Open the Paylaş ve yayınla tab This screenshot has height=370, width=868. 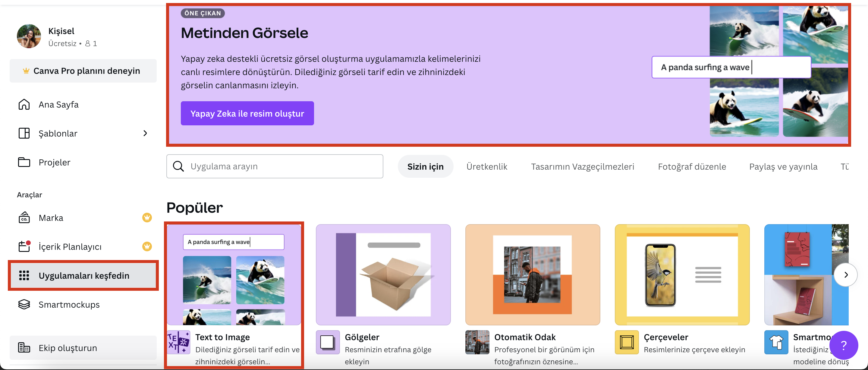point(783,166)
